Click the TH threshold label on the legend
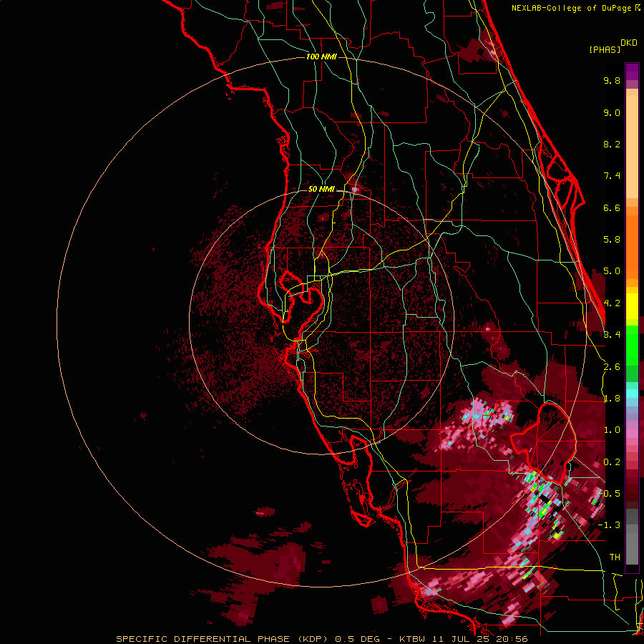 [615, 557]
